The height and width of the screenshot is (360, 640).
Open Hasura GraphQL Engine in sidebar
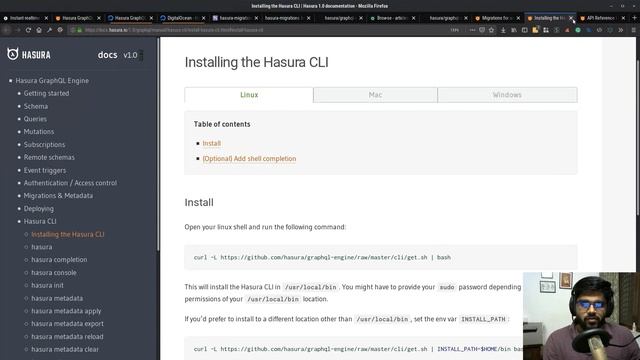tap(52, 80)
